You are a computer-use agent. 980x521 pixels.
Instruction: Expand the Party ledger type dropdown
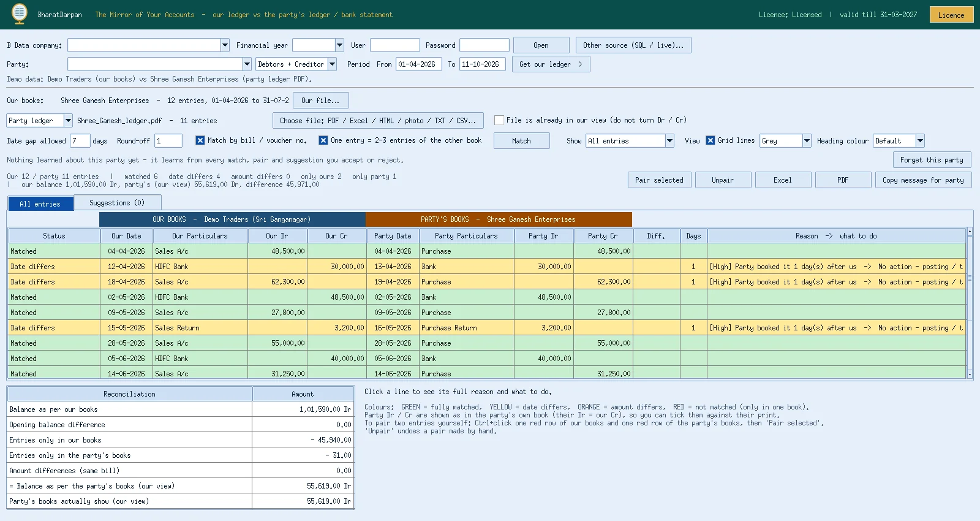pos(68,121)
